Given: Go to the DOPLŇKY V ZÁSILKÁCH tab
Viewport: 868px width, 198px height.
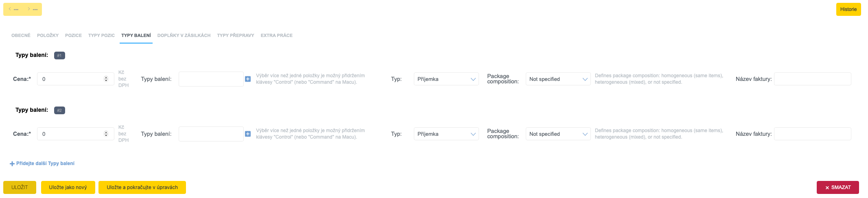Looking at the screenshot, I should coord(184,35).
